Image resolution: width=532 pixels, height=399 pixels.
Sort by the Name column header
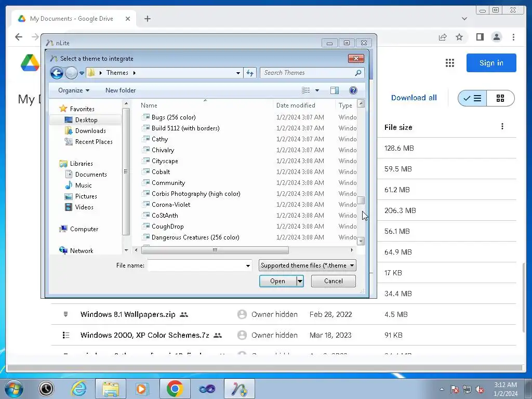(149, 105)
